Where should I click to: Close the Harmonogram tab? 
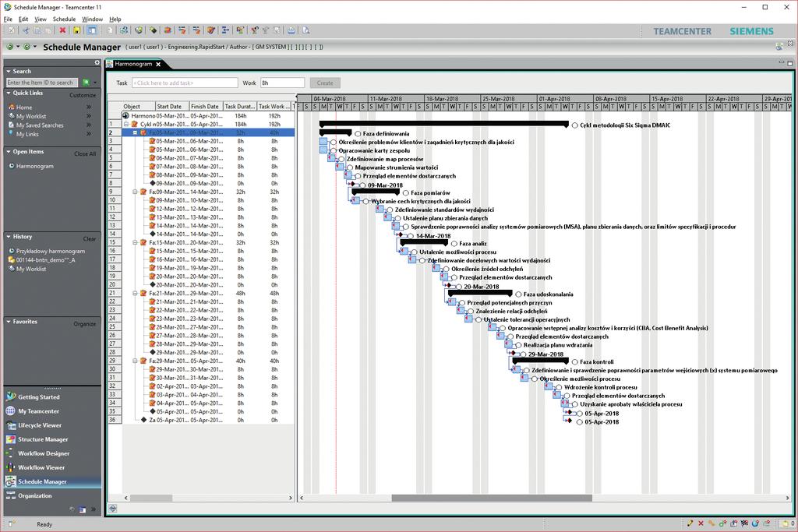click(158, 64)
